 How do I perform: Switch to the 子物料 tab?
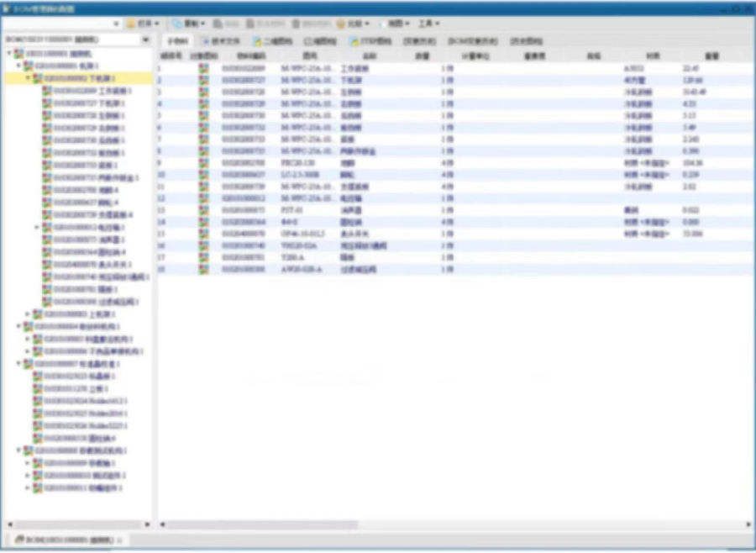[x=177, y=41]
